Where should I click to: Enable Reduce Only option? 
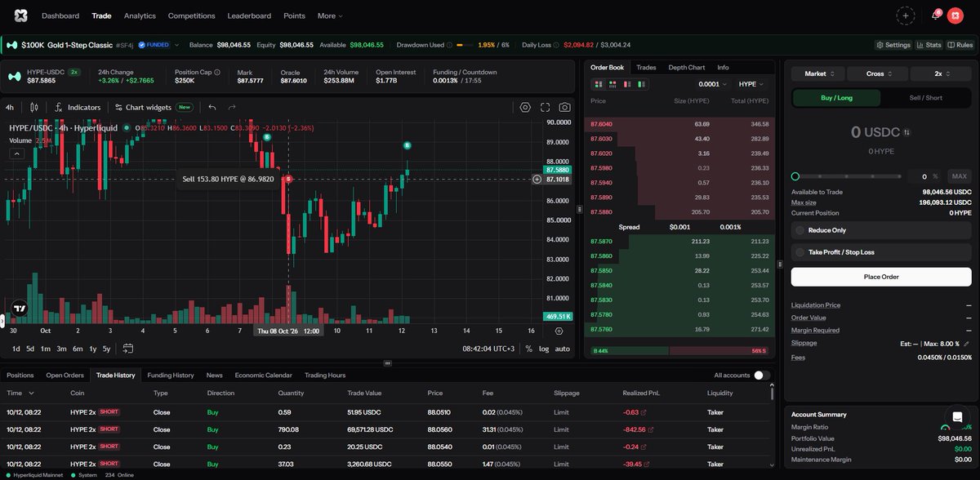(881, 230)
